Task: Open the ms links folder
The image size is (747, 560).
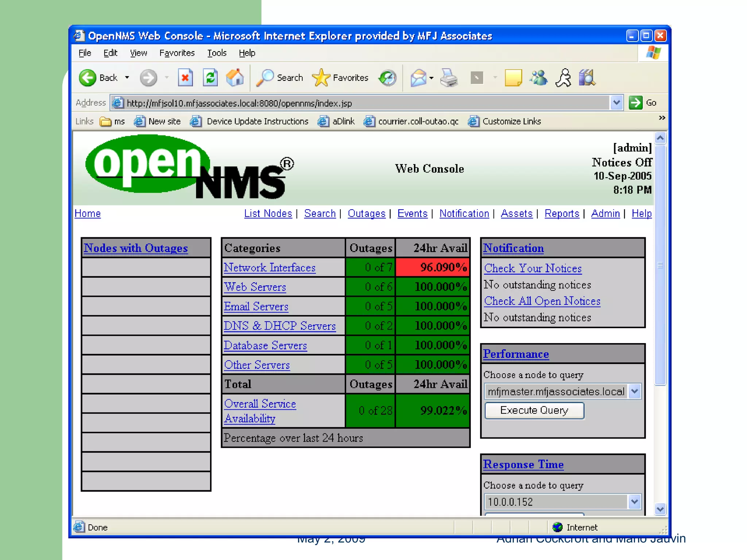Action: click(x=112, y=121)
